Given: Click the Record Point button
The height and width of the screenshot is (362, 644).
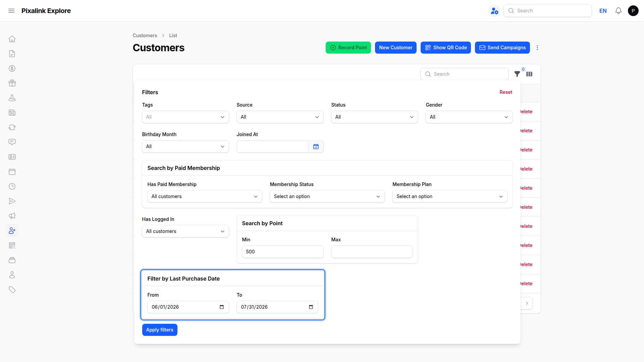Looking at the screenshot, I should [348, 48].
